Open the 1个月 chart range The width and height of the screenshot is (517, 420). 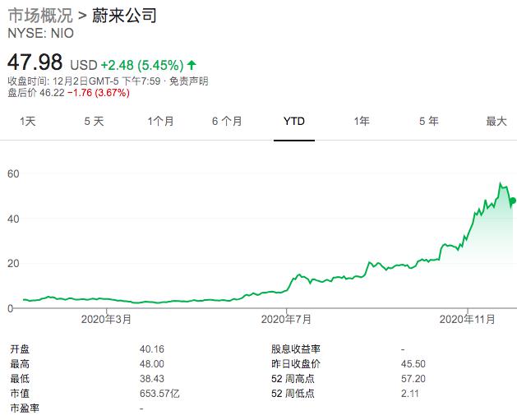[x=160, y=122]
